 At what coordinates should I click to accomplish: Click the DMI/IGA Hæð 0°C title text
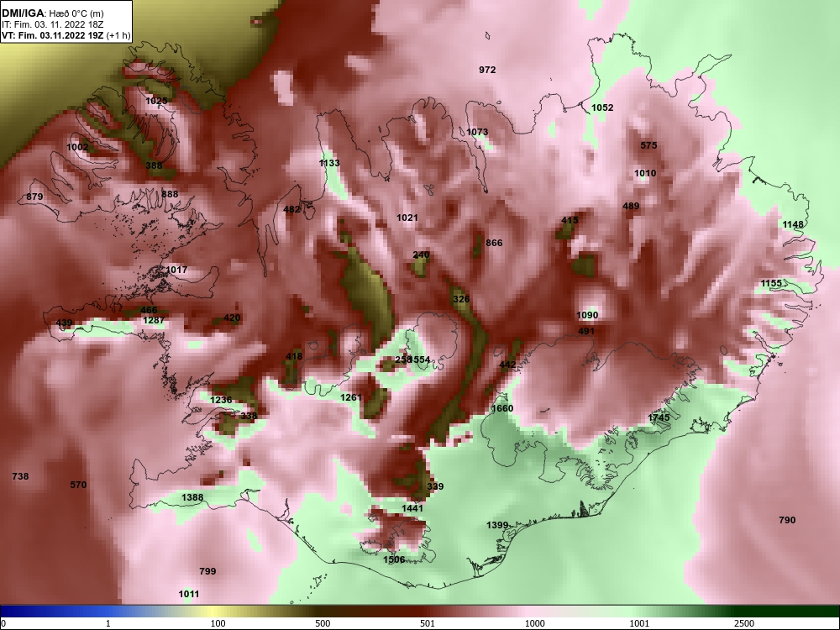pos(52,13)
